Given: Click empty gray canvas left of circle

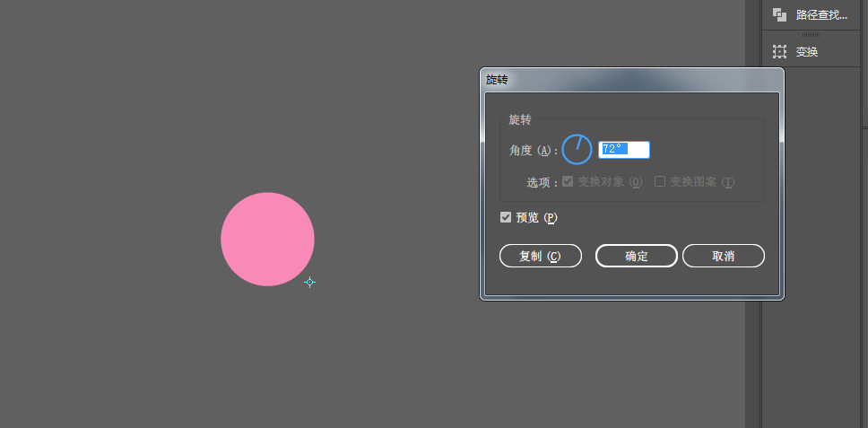Looking at the screenshot, I should (110, 238).
